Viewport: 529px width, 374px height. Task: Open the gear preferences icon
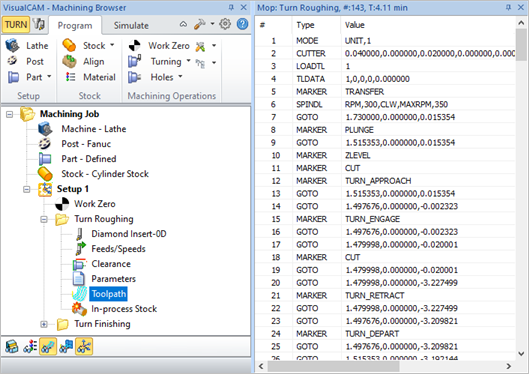(225, 24)
